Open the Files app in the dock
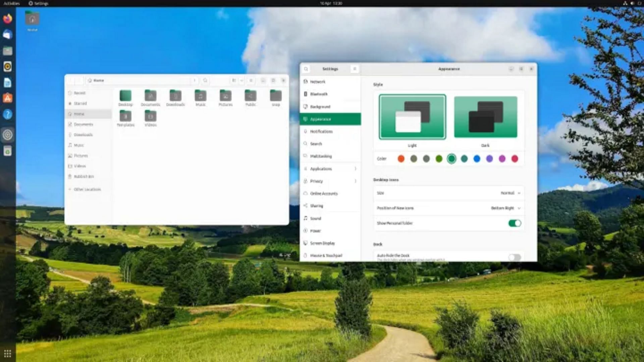The height and width of the screenshot is (362, 644). tap(8, 51)
